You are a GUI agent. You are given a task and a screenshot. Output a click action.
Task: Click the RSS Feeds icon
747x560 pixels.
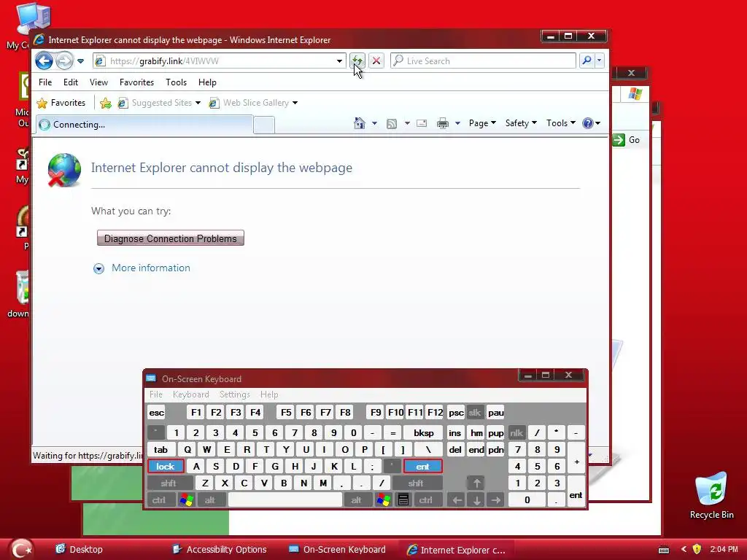[x=392, y=123]
